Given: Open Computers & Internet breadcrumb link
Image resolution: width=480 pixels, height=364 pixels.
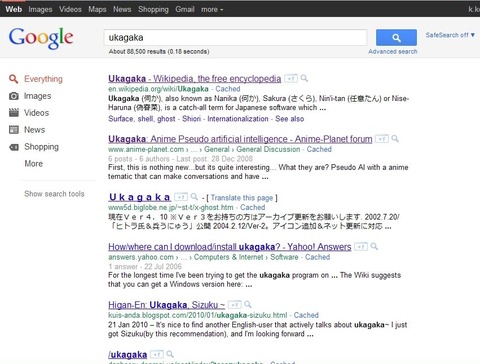Looking at the screenshot, I should 229,257.
